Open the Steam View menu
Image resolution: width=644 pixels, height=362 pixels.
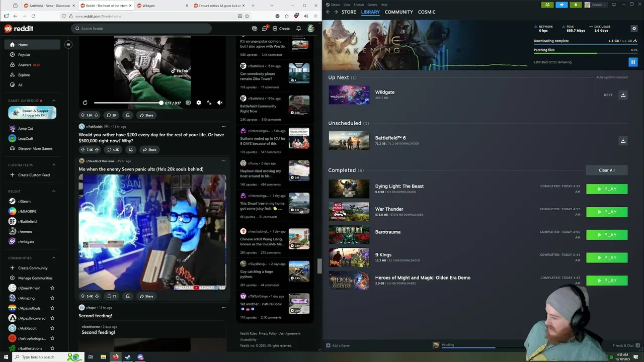pos(347,5)
